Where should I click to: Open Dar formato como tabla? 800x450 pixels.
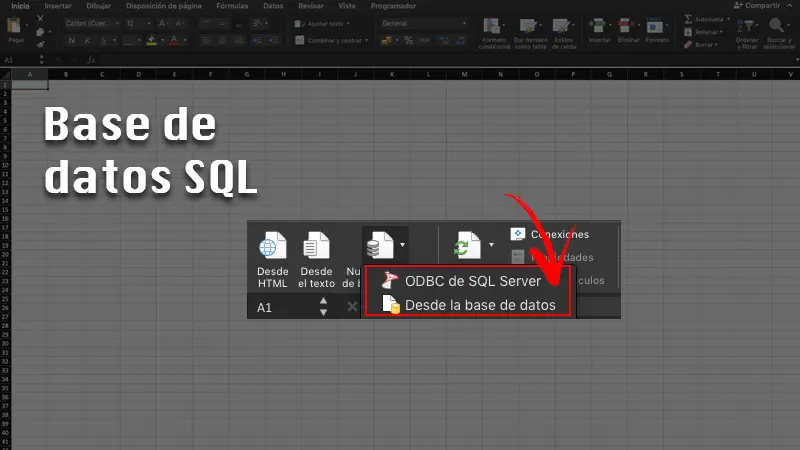point(530,33)
